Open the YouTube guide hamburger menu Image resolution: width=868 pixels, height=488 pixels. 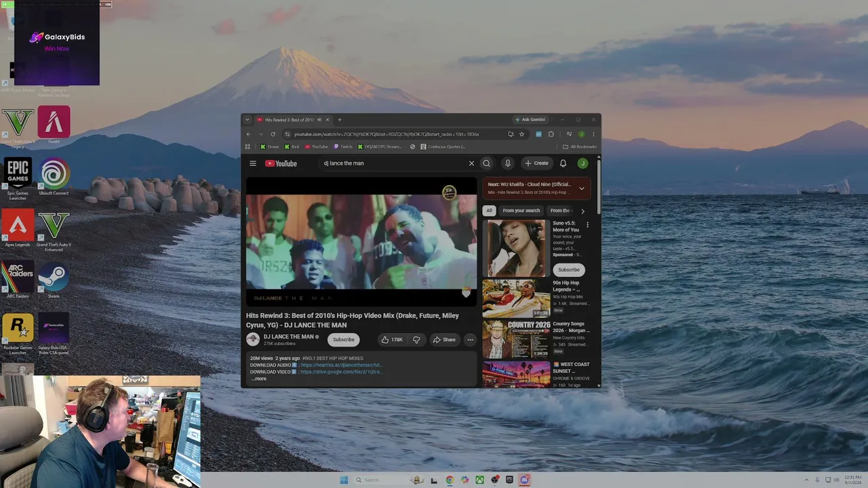(253, 163)
